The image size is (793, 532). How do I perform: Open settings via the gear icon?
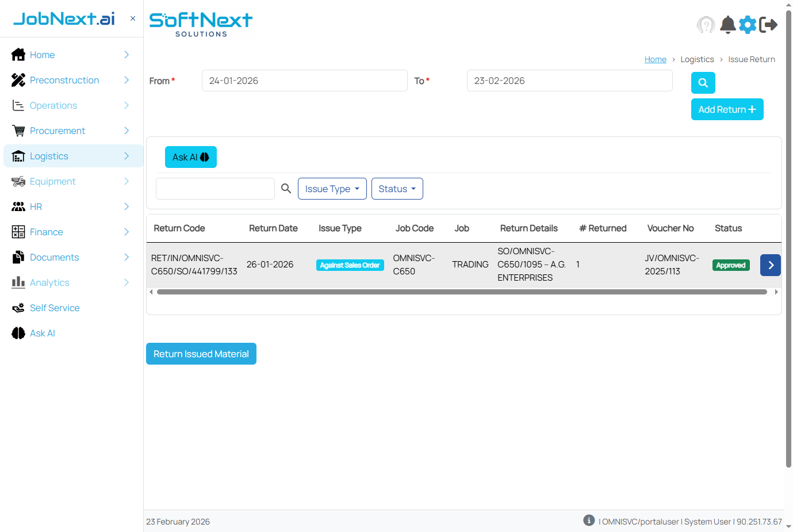click(x=748, y=25)
